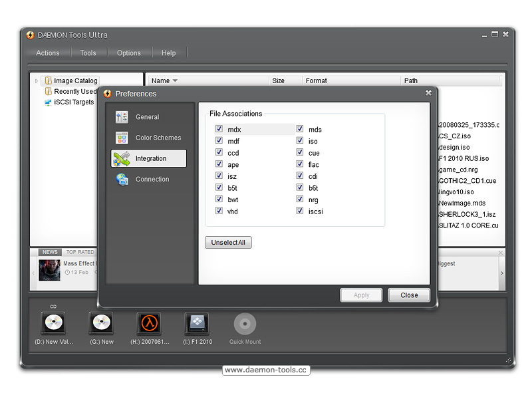This screenshot has height=399, width=532.
Task: Open the Connection preferences section
Action: [x=148, y=179]
